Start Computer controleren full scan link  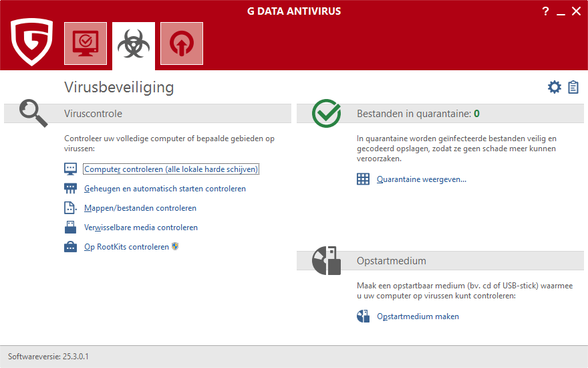point(171,169)
